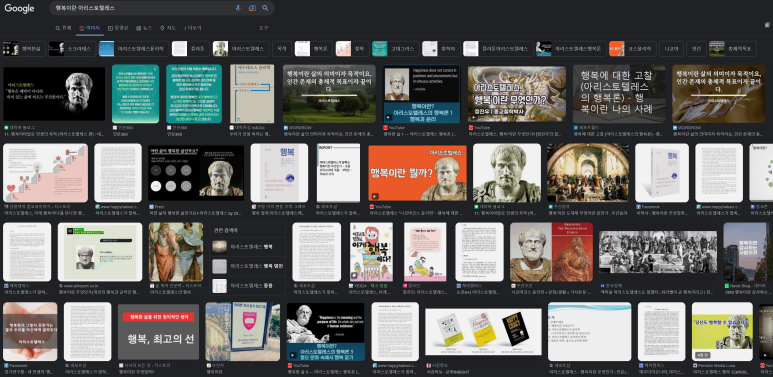Open the 행복, 최고의 선 image result

pyautogui.click(x=158, y=332)
